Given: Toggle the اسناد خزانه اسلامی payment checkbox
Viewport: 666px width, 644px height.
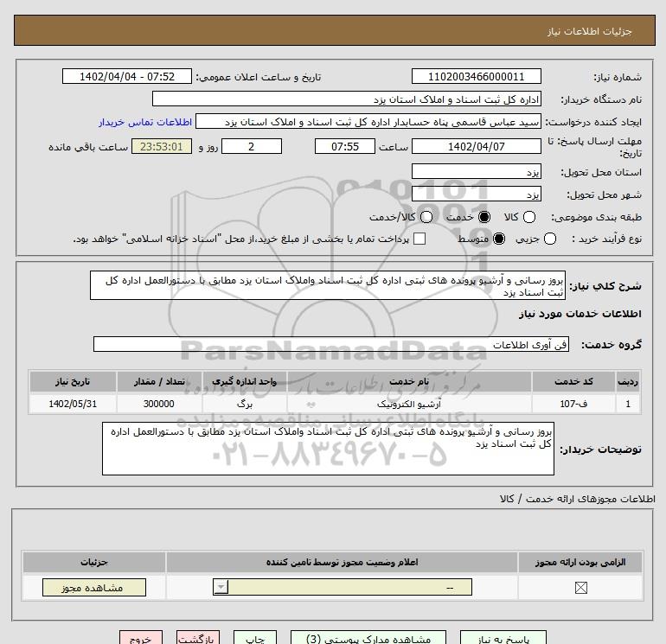Looking at the screenshot, I should click(419, 239).
